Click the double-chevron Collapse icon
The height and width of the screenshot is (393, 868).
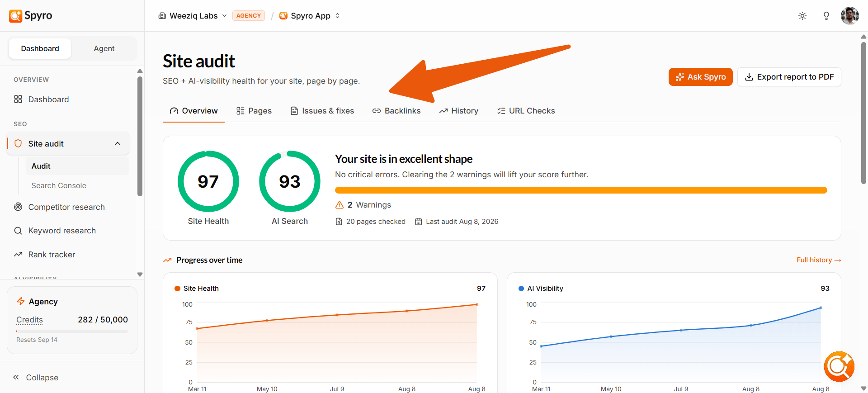tap(16, 377)
